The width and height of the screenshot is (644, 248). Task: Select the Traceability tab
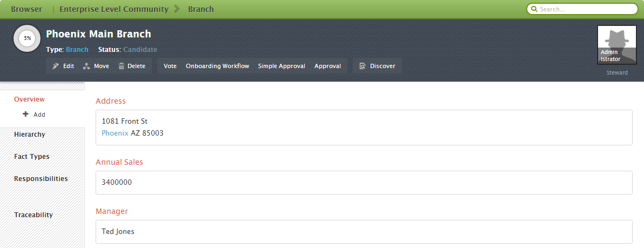click(33, 215)
